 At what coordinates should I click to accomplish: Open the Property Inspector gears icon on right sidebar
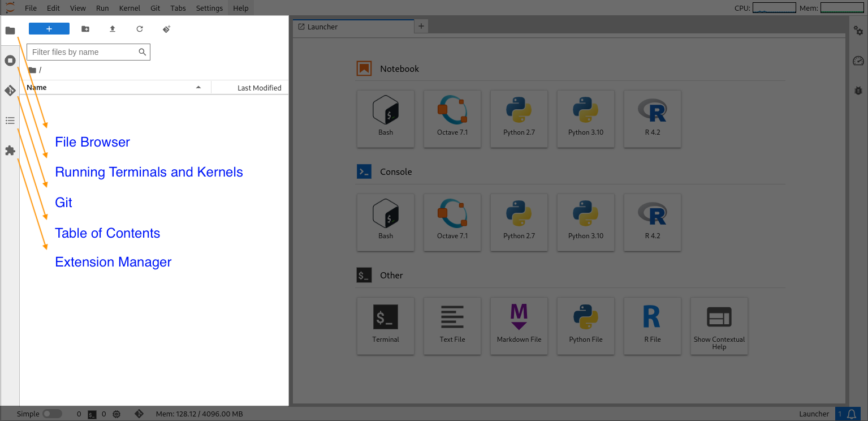[x=858, y=31]
